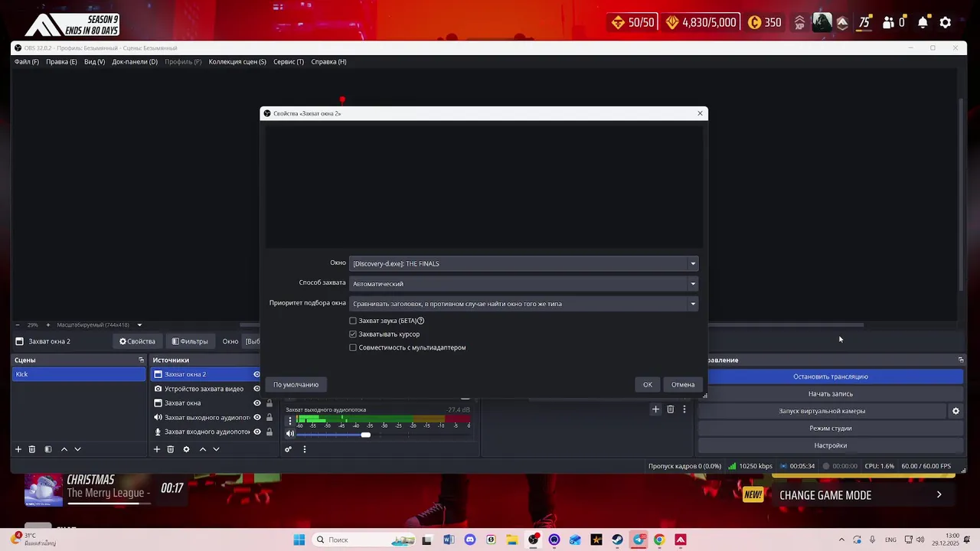Open the Справка menu

point(328,61)
